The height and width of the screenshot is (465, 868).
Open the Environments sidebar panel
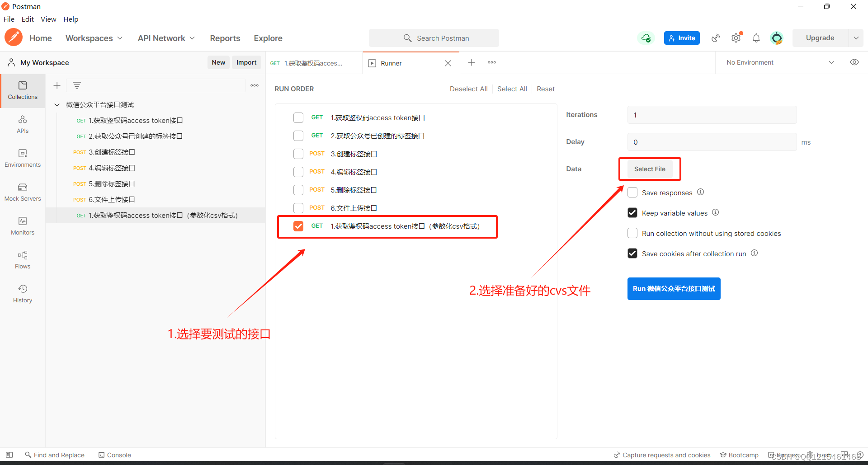point(23,158)
